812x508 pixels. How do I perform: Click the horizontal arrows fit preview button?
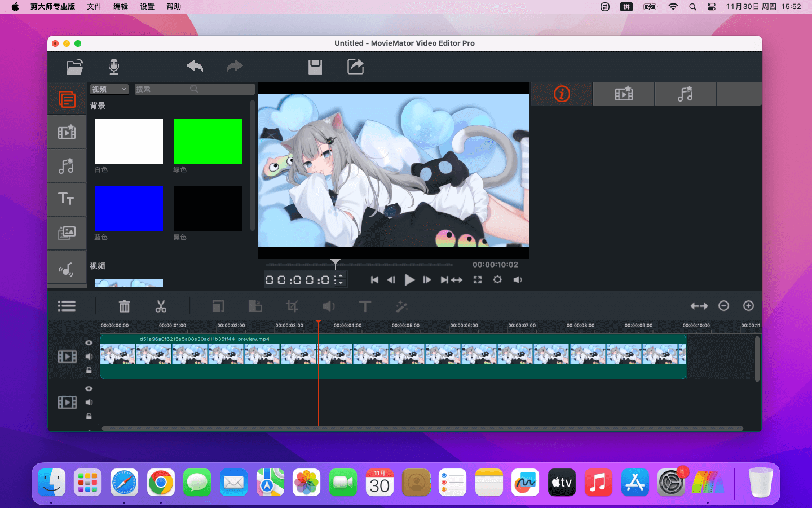pos(457,280)
